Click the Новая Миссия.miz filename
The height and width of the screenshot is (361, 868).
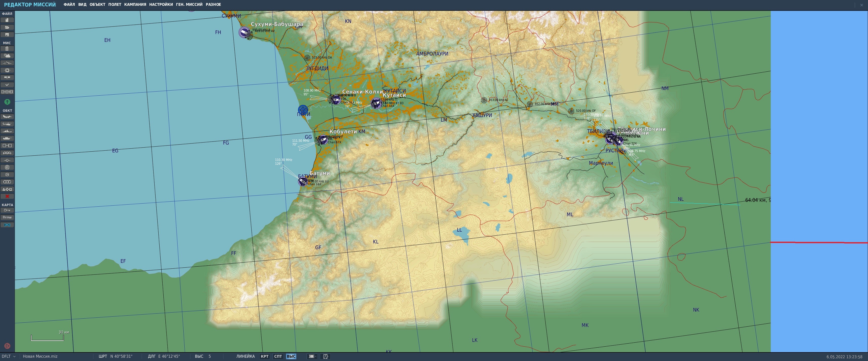coord(40,356)
